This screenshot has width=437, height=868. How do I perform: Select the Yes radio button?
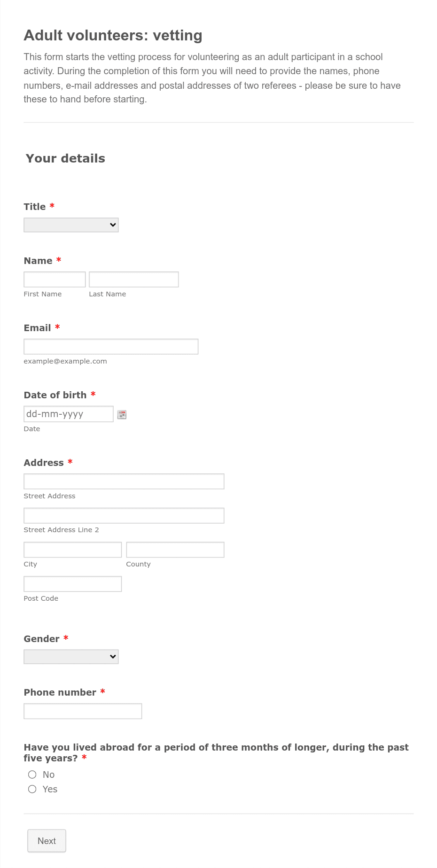[32, 789]
